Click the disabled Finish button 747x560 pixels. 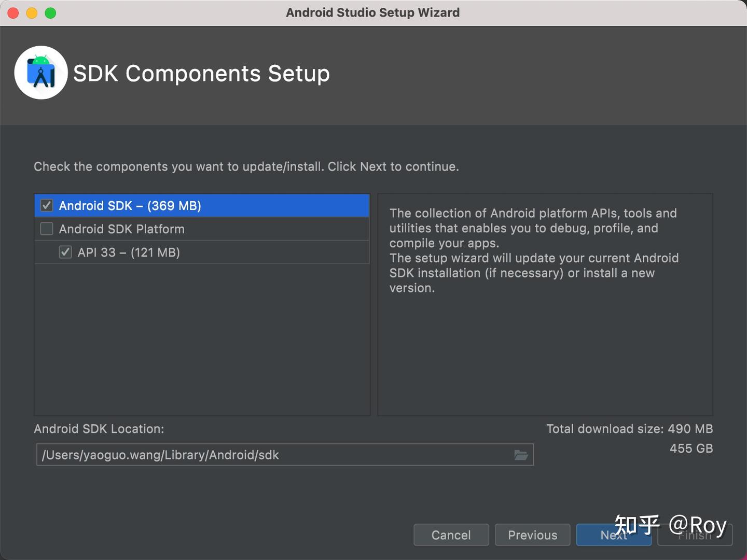[x=695, y=535]
